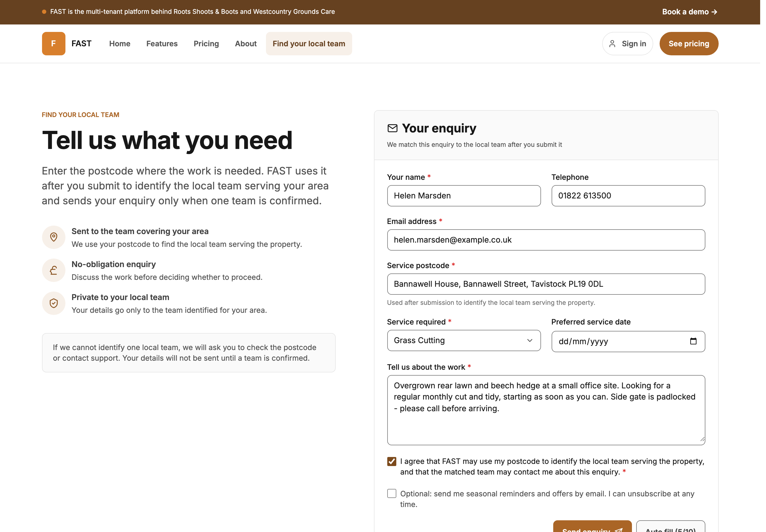Image resolution: width=766 pixels, height=532 pixels.
Task: Open the Pricing nav item
Action: (206, 44)
